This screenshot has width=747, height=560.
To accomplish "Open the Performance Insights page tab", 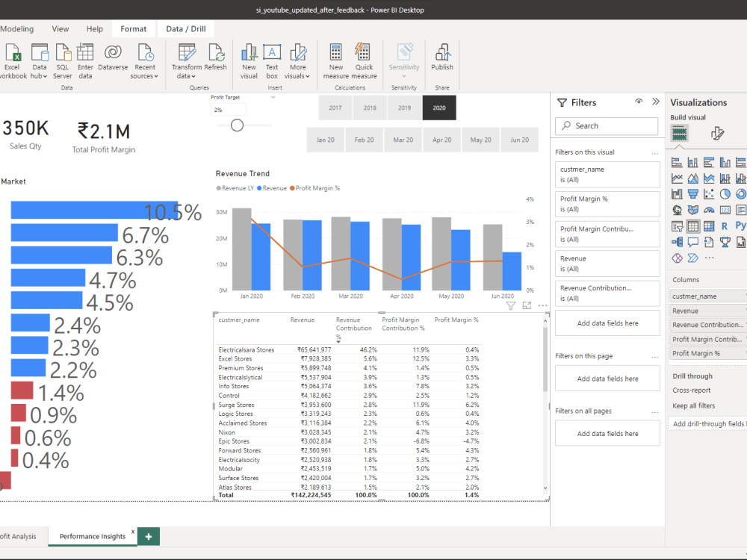I will (x=93, y=536).
